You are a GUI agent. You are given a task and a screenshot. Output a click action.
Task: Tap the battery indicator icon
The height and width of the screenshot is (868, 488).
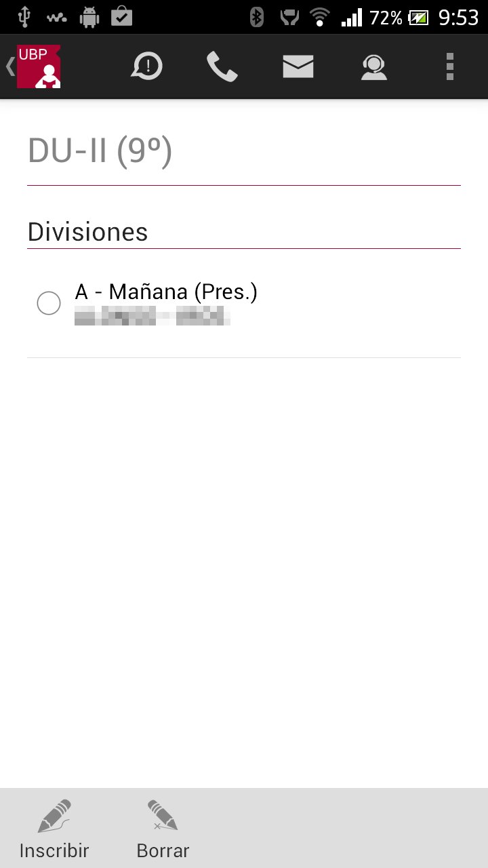(x=418, y=17)
